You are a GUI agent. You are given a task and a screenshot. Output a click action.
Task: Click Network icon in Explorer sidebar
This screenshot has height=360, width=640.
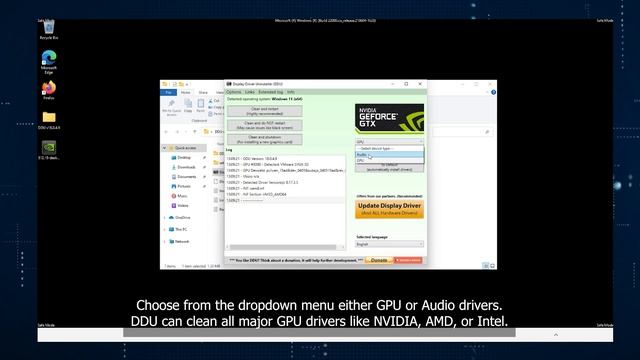pos(171,241)
